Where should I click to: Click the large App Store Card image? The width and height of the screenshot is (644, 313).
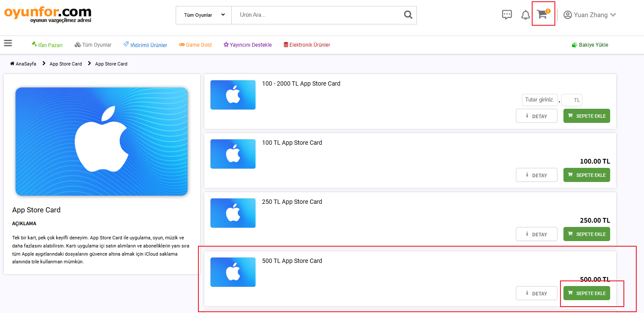click(102, 141)
